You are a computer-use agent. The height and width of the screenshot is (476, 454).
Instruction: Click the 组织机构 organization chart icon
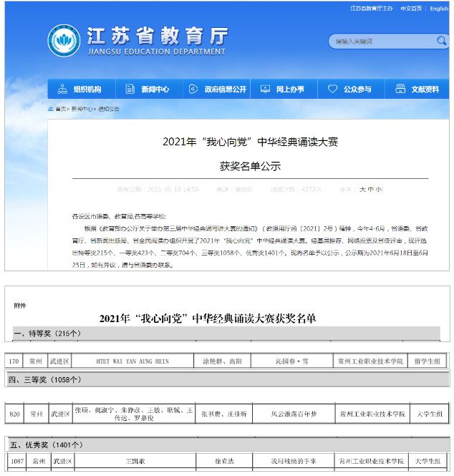(x=62, y=89)
